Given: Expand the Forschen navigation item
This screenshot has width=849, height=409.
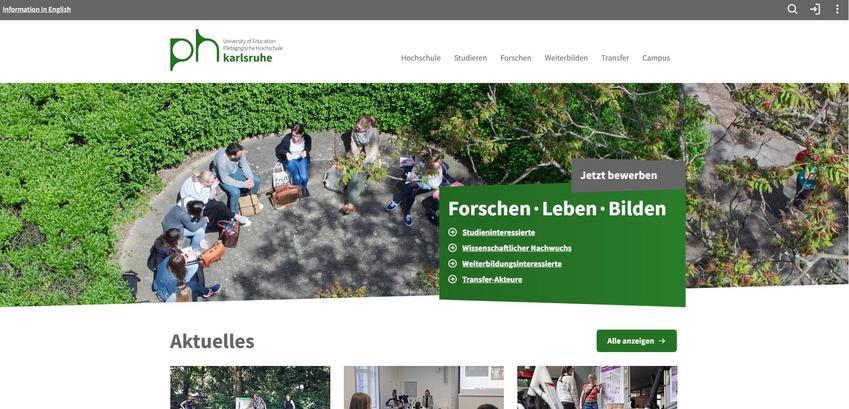Looking at the screenshot, I should click(x=515, y=58).
